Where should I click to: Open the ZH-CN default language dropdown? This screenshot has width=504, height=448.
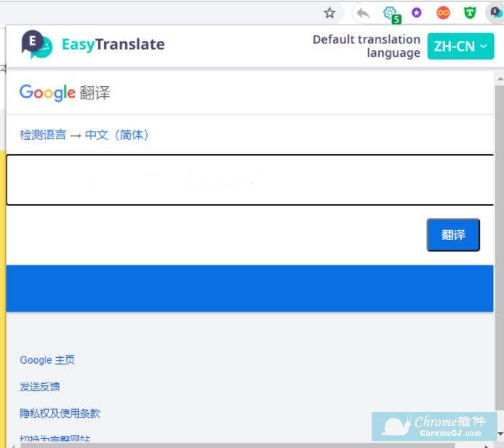461,46
